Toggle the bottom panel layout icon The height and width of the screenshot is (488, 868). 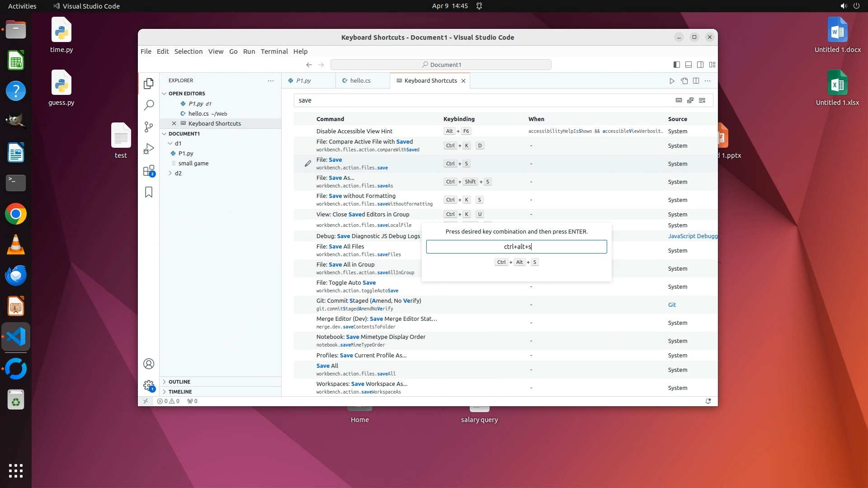[x=689, y=65]
